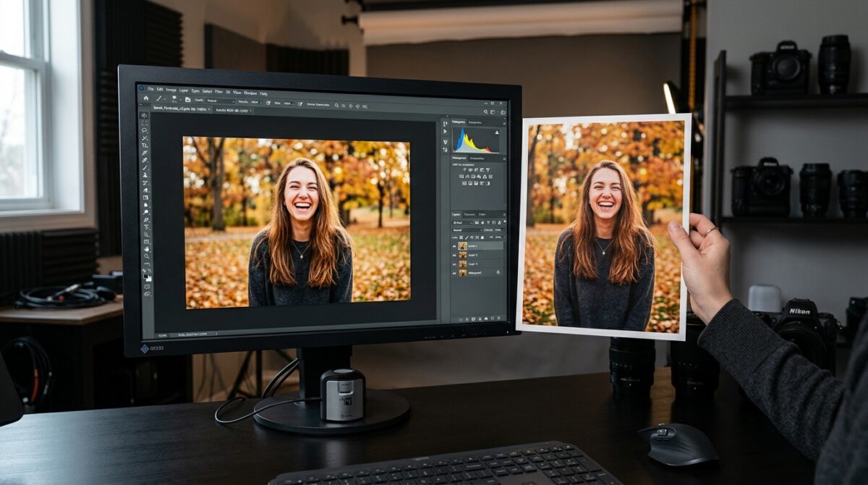Click the screen mode icon below Quick Mask
The width and height of the screenshot is (868, 485).
coord(147,294)
